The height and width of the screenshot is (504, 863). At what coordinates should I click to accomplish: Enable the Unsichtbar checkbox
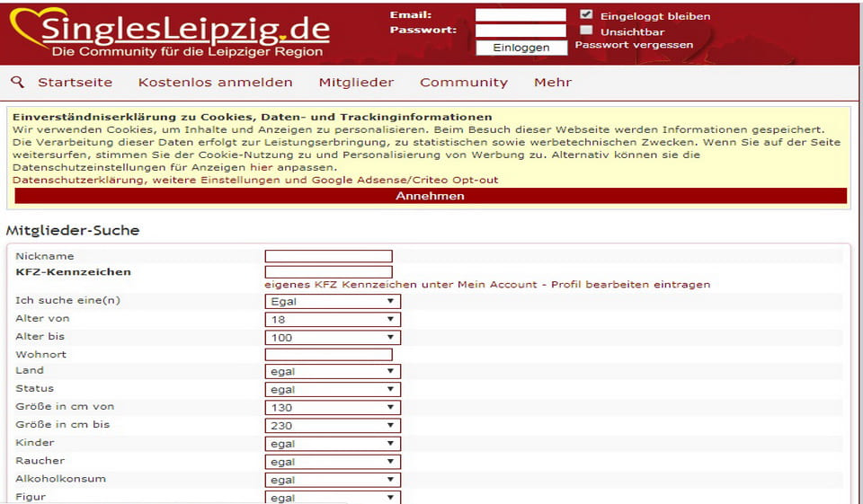pos(587,31)
